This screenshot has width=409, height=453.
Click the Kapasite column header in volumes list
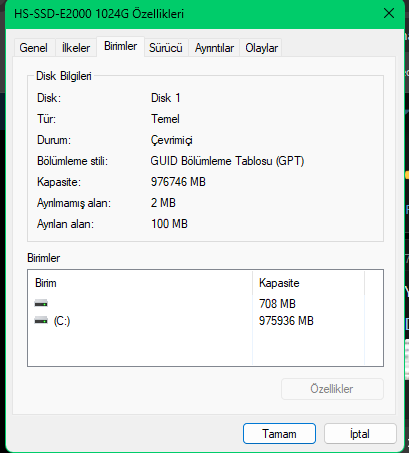[x=308, y=283]
